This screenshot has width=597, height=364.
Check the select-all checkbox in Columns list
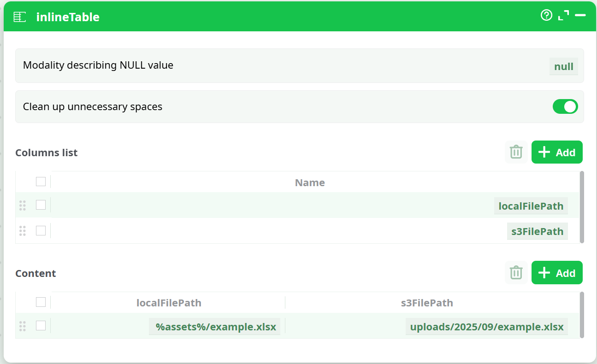tap(41, 182)
